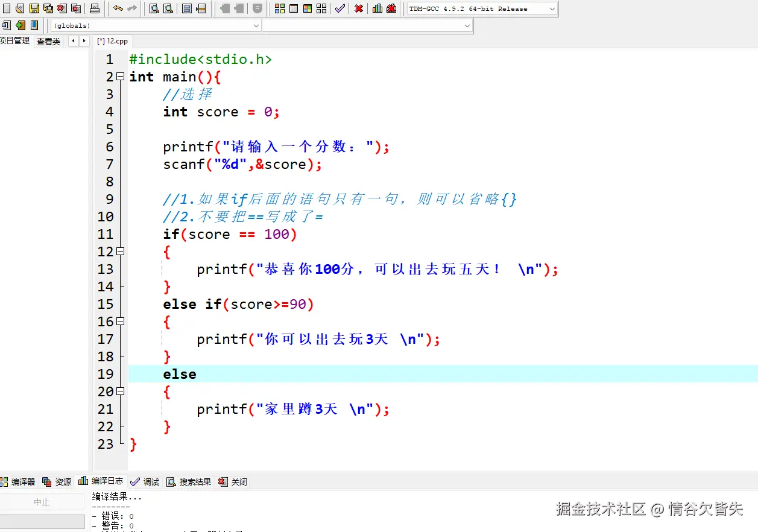This screenshot has height=532, width=758.
Task: Open the empty members dropdown beside (globals)
Action: 367,25
